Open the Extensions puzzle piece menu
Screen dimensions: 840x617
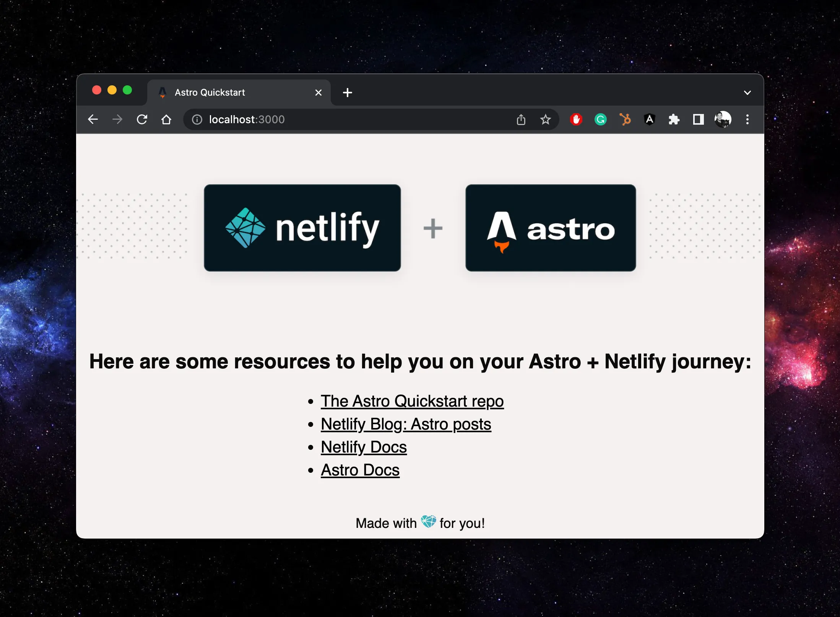(x=674, y=119)
